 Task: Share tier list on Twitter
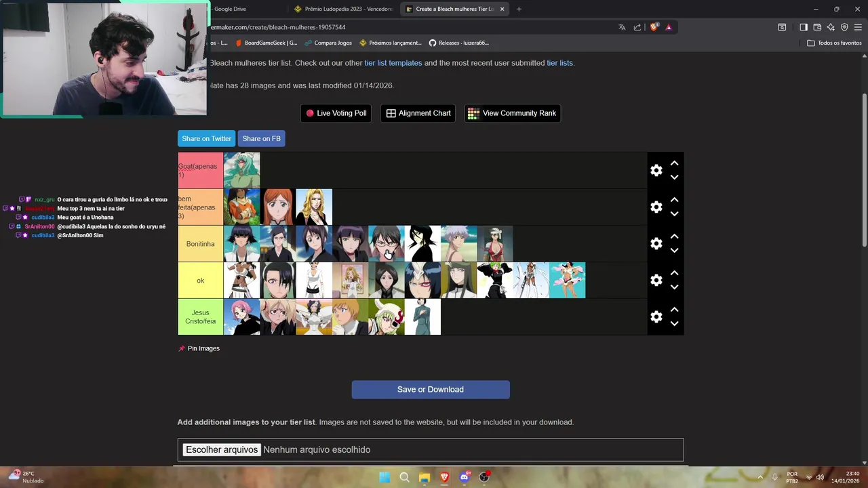pyautogui.click(x=206, y=138)
